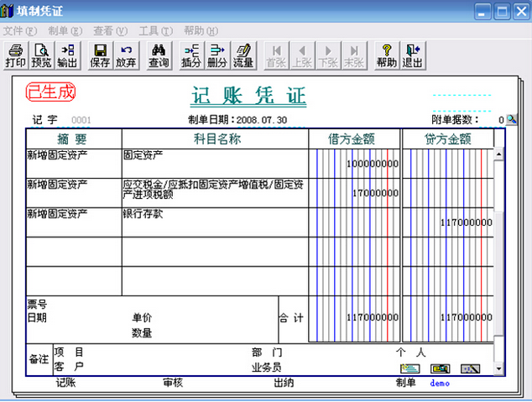Open the 工具(T) menu
Image resolution: width=532 pixels, height=402 pixels.
pyautogui.click(x=156, y=31)
